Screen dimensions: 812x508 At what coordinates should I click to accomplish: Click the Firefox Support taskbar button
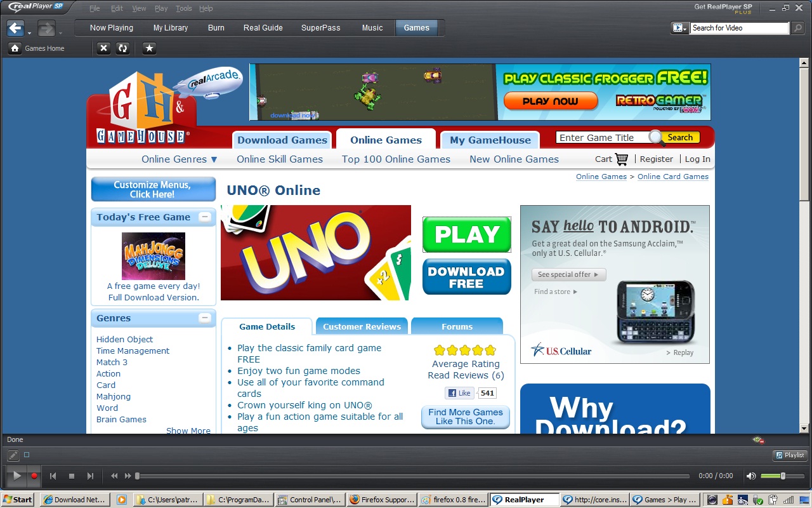[x=382, y=500]
